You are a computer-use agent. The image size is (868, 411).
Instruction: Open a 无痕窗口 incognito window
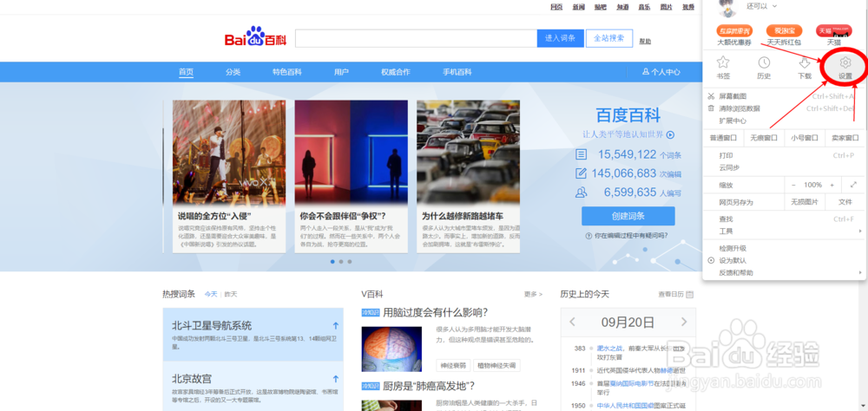pos(764,138)
